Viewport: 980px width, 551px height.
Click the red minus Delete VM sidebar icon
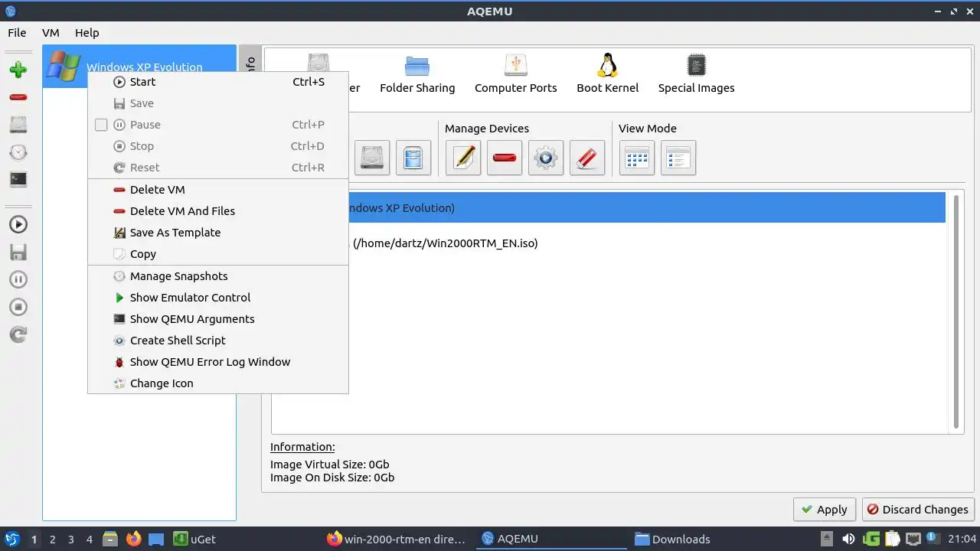(18, 97)
